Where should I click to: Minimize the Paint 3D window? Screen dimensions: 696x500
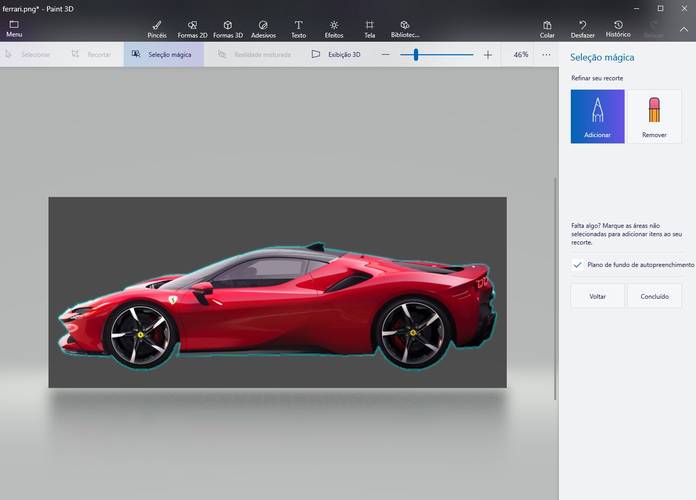(636, 8)
